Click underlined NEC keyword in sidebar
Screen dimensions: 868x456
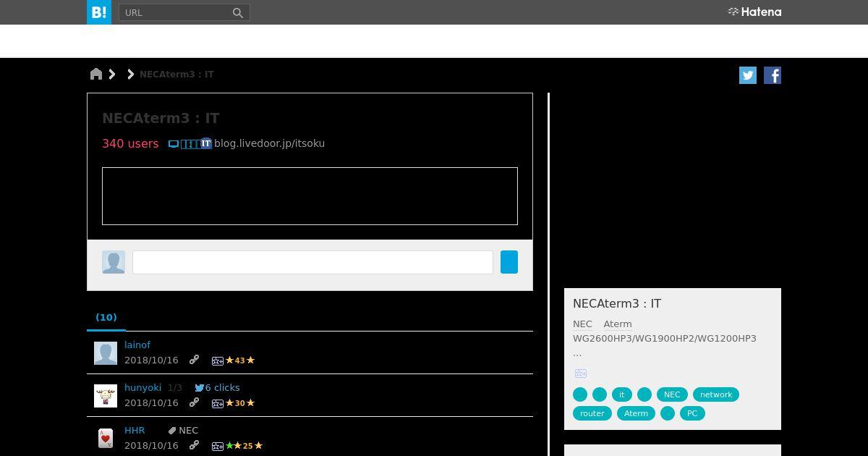(582, 324)
